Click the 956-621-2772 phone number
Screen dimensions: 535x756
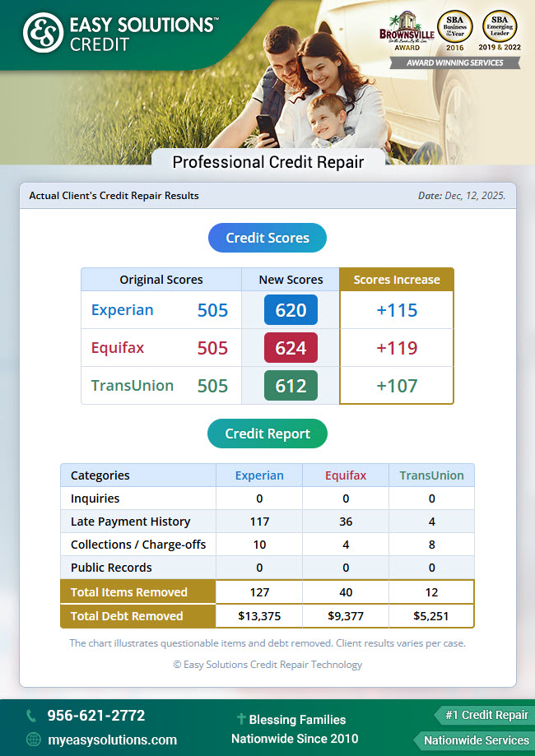[95, 716]
